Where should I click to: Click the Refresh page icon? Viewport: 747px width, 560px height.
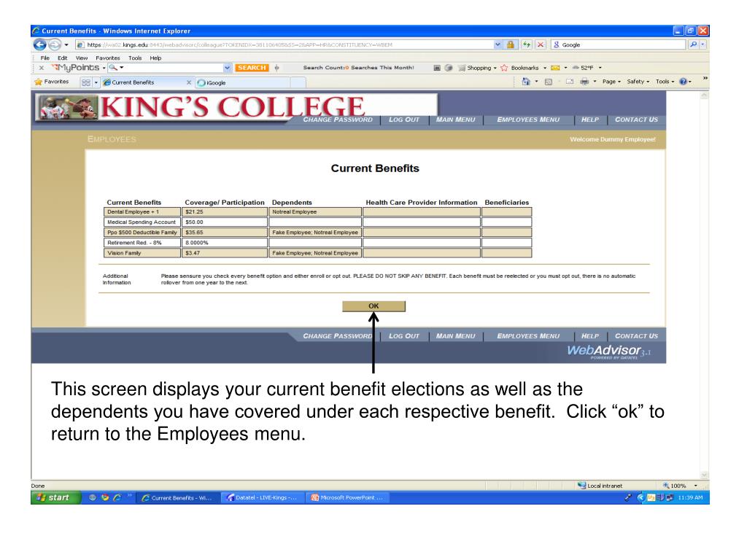coord(527,44)
